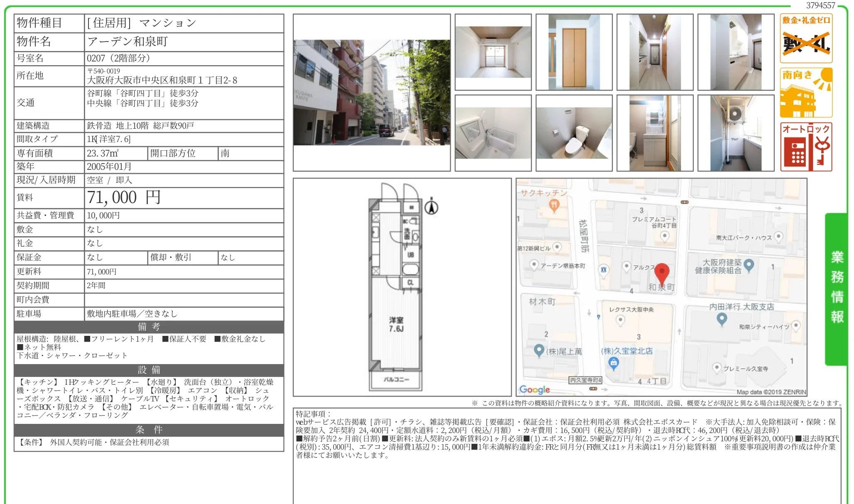
Task: Click the 1K floor plan drawing
Action: click(402, 287)
